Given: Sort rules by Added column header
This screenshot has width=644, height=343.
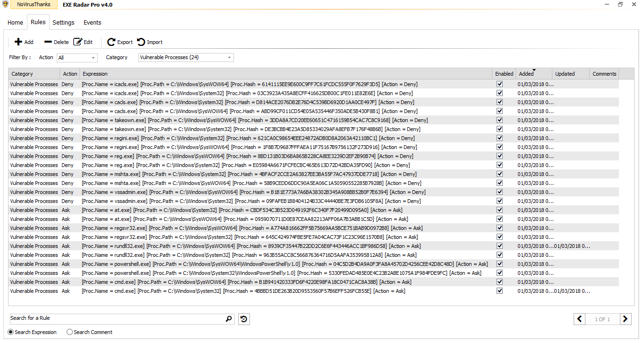Looking at the screenshot, I should click(x=534, y=74).
